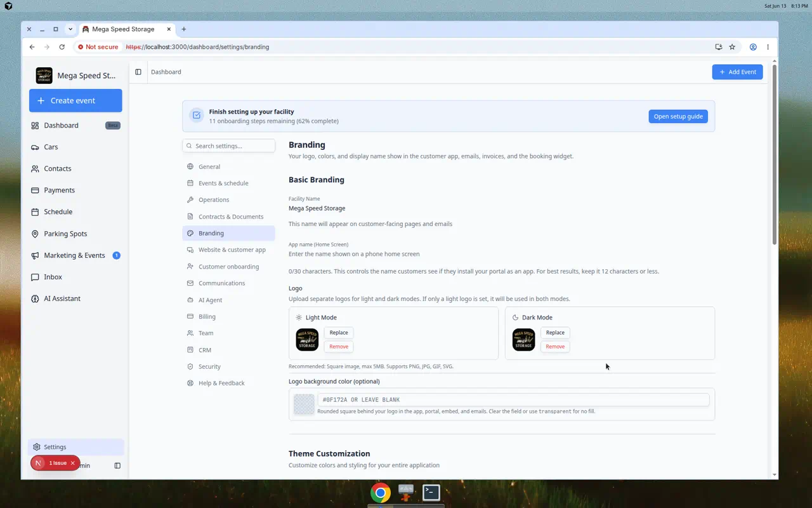Open the Chrome profile icon

pos(753,47)
